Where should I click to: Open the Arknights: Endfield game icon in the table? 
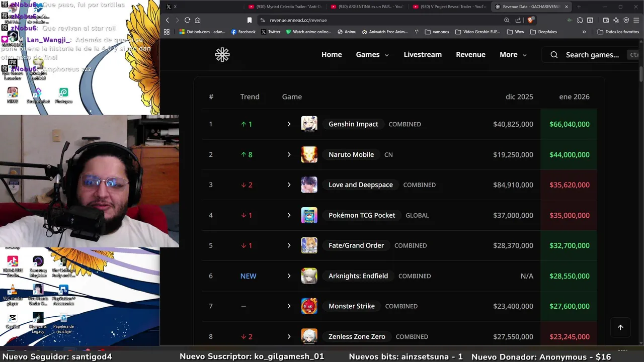pyautogui.click(x=309, y=276)
